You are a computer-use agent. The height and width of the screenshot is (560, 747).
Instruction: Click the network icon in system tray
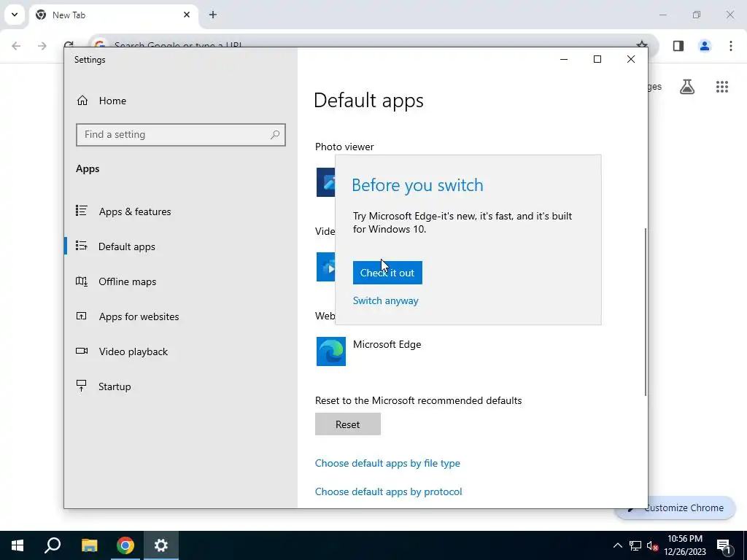click(635, 545)
